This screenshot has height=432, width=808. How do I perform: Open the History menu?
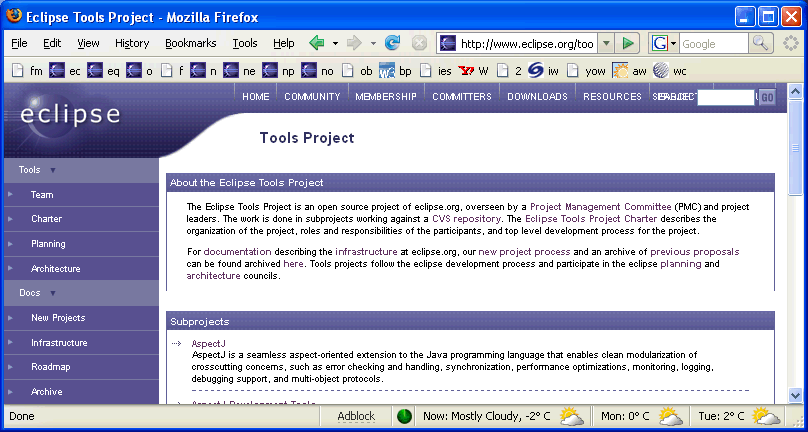pyautogui.click(x=132, y=43)
